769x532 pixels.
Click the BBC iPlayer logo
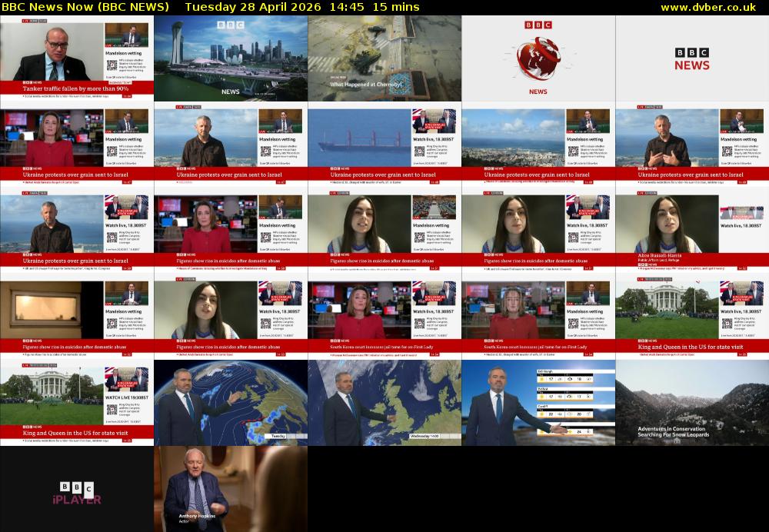pyautogui.click(x=77, y=493)
